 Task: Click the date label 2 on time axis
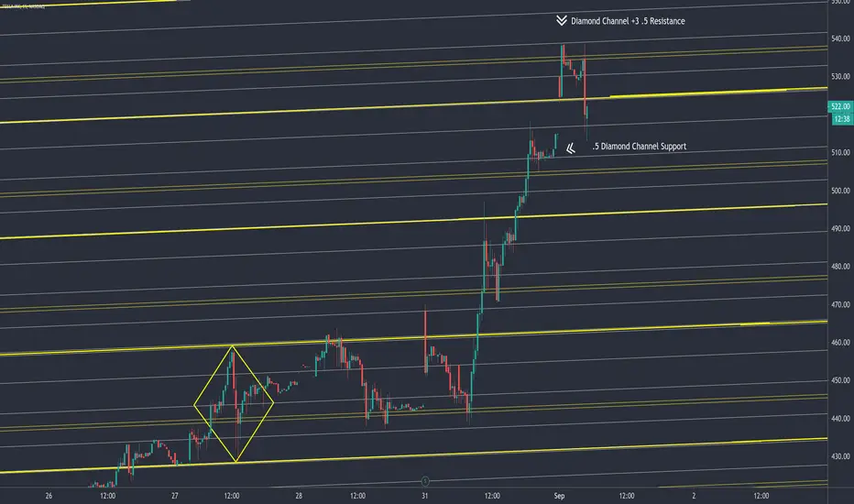click(x=694, y=496)
